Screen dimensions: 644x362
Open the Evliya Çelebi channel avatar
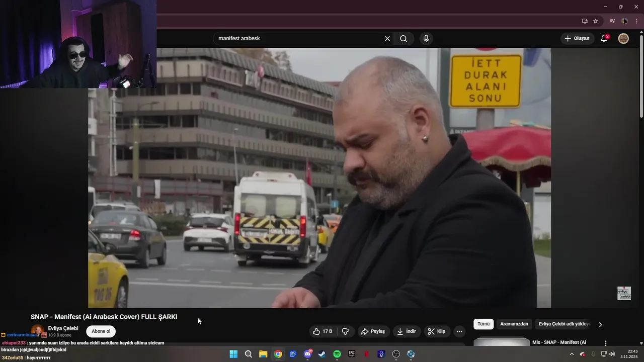coord(37,331)
